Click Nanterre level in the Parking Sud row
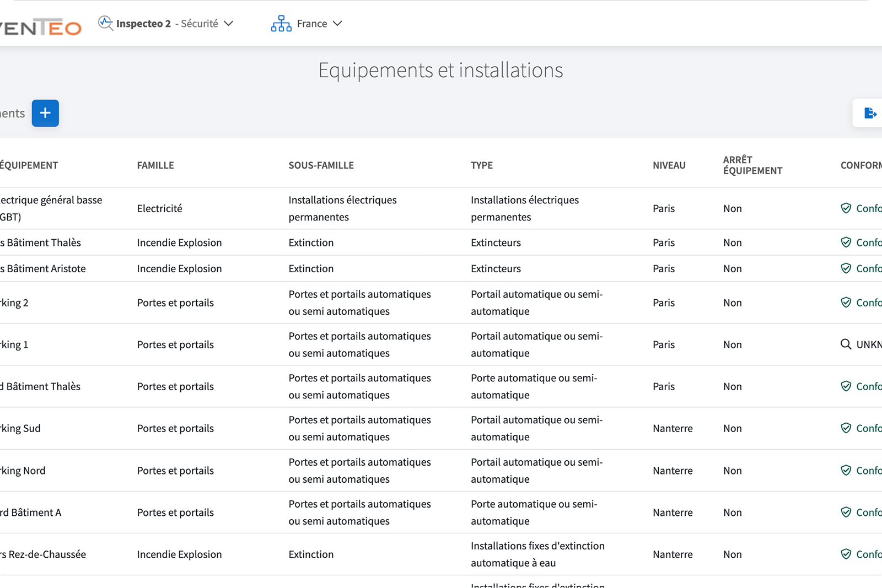Viewport: 882px width, 588px height. (x=673, y=428)
